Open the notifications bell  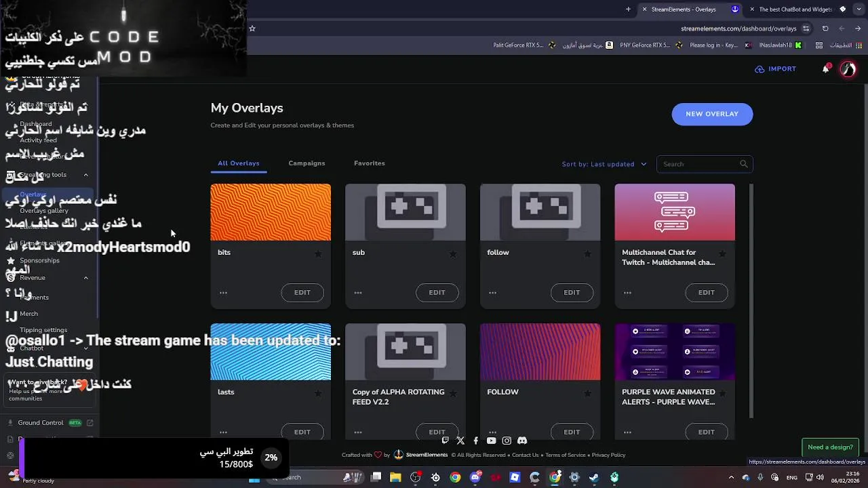pyautogui.click(x=825, y=69)
